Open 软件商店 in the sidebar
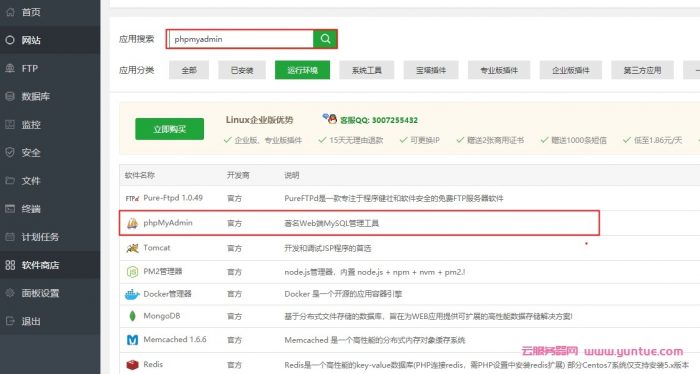700x374 pixels. click(x=40, y=265)
